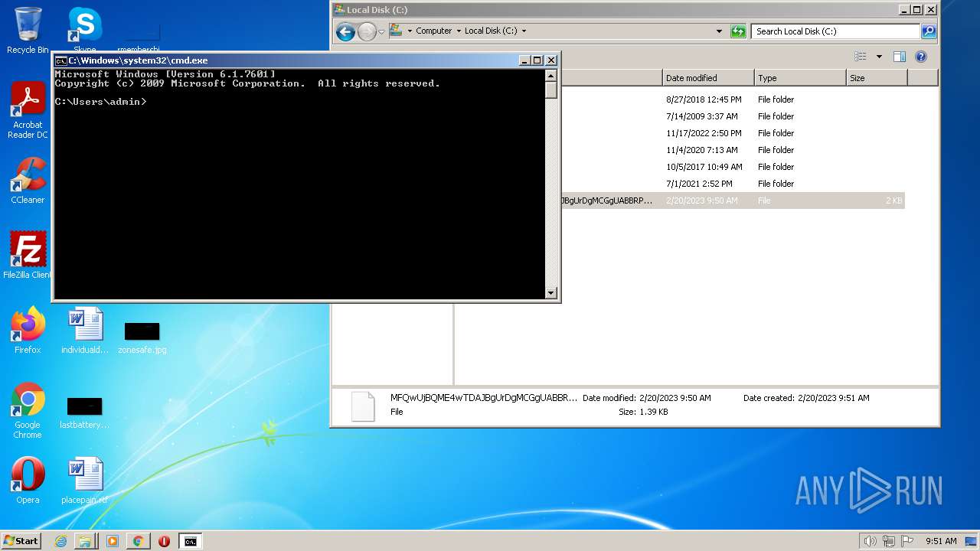Open Windows Media Player taskbar icon
The image size is (980, 551).
113,541
